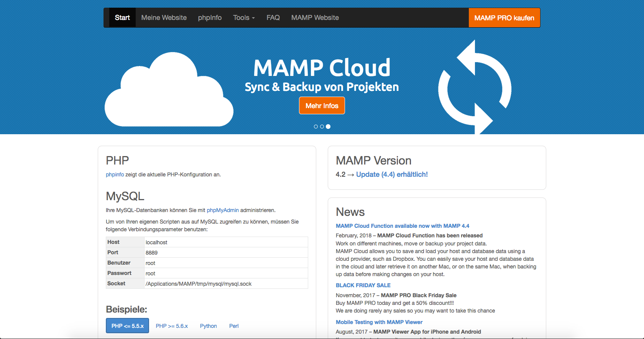Screen dimensions: 644x339
Task: Select the first carousel indicator dot
Action: pyautogui.click(x=316, y=127)
